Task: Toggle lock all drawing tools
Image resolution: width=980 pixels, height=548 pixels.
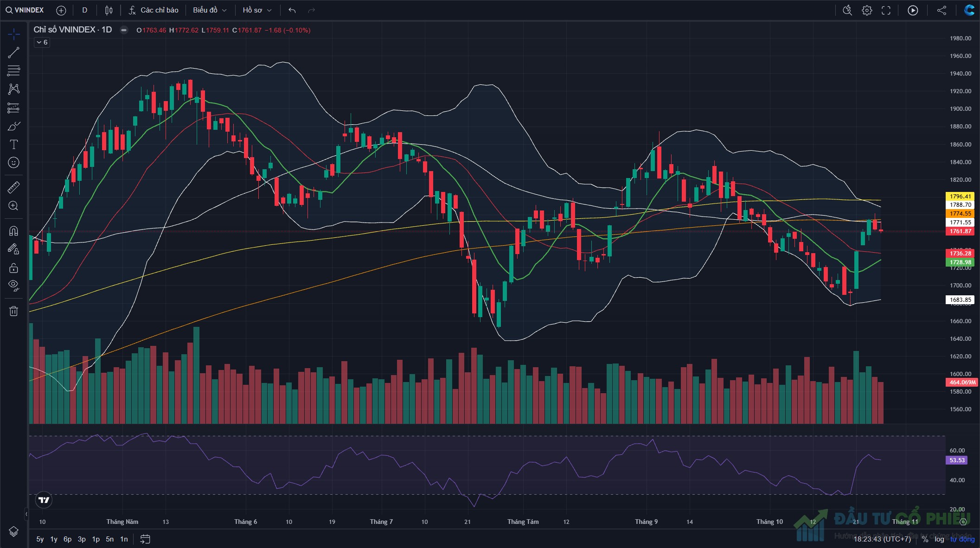Action: point(13,268)
